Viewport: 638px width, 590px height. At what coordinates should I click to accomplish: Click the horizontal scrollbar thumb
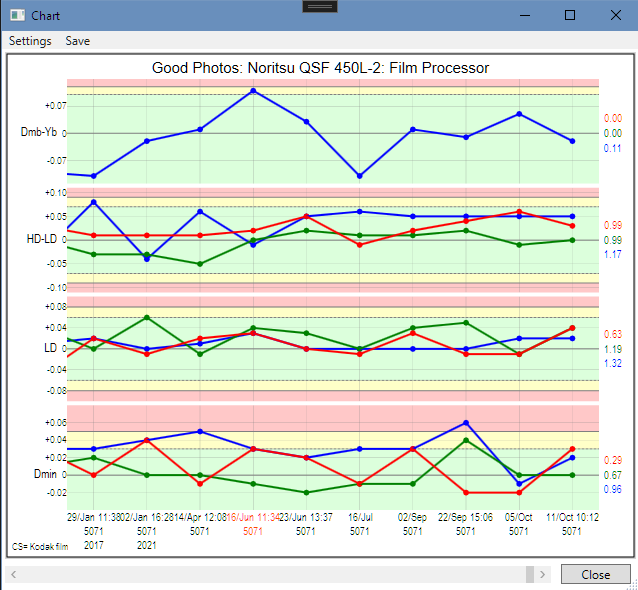pos(529,574)
